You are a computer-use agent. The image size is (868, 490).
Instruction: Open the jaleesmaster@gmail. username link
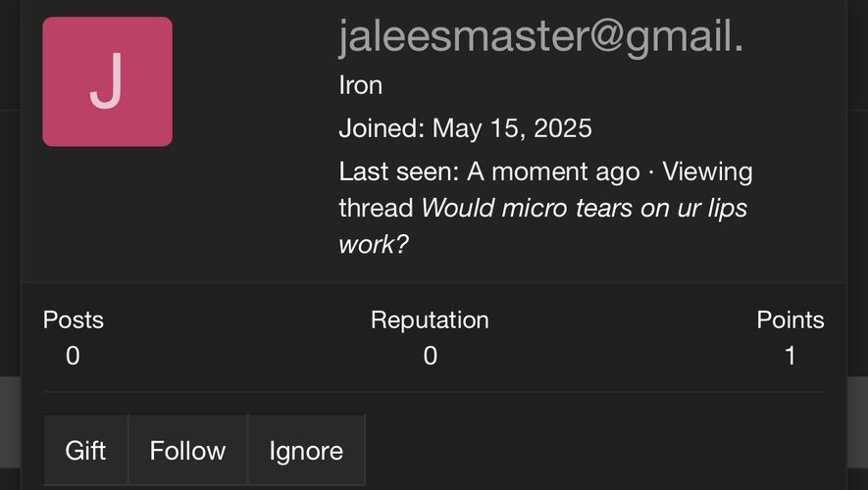[x=540, y=38]
